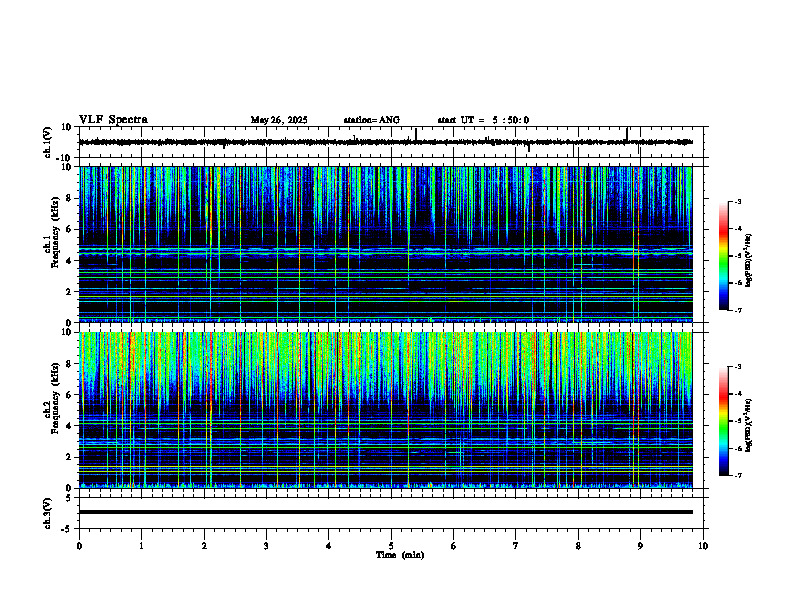Click the "station= ANG" label
This screenshot has width=792, height=612.
pyautogui.click(x=372, y=120)
